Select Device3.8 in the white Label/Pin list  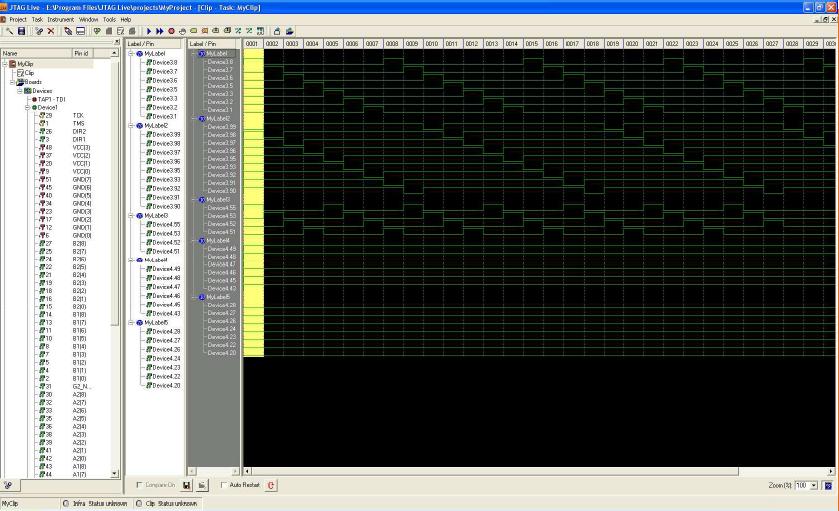click(x=164, y=63)
